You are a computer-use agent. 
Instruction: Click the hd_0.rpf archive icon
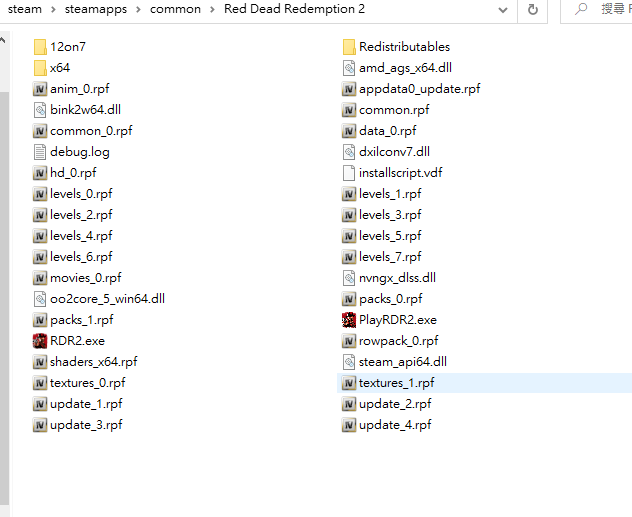coord(40,173)
